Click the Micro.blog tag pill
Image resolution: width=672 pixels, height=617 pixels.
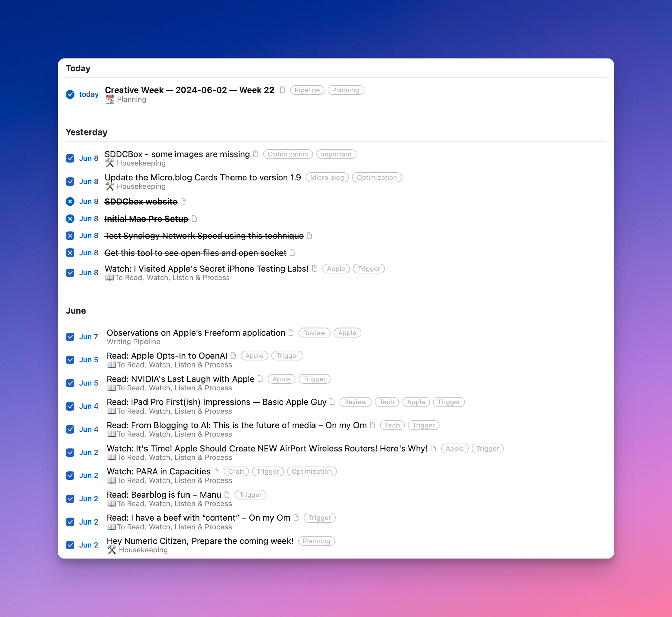click(327, 177)
